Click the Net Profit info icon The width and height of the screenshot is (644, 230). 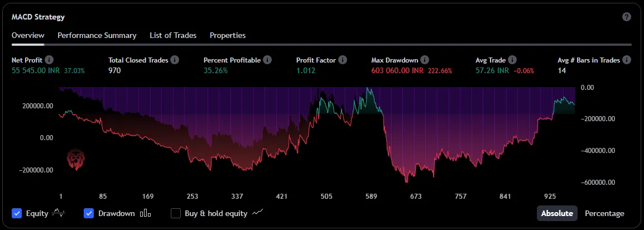point(49,60)
